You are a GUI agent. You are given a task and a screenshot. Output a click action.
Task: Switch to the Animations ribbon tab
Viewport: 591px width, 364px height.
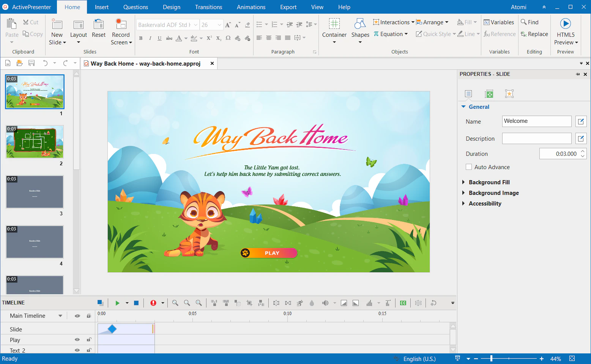click(x=251, y=7)
